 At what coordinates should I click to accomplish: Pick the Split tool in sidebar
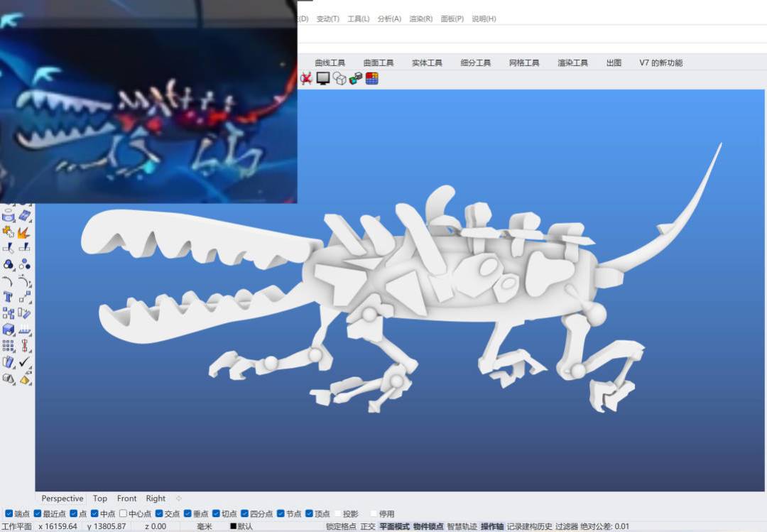pos(24,248)
